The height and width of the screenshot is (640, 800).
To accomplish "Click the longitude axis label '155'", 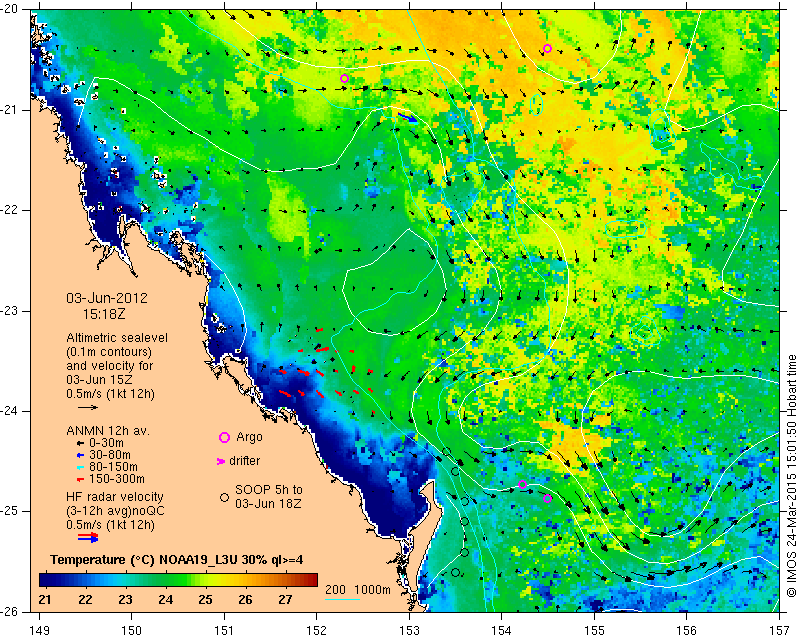I will point(594,631).
